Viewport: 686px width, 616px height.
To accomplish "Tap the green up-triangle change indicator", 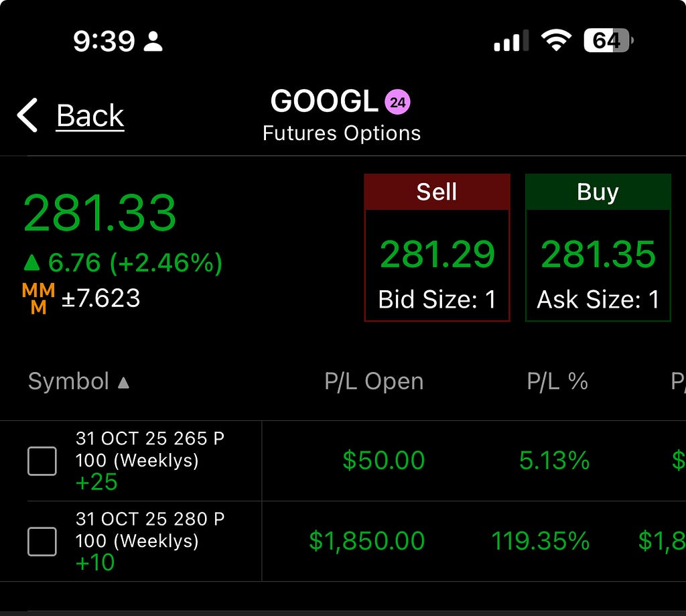I will click(31, 263).
